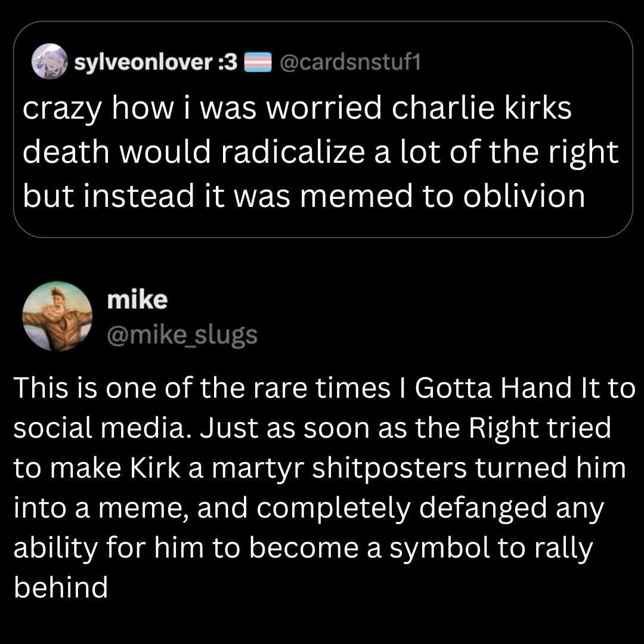Open the @mike_slugs handle
Image resolution: width=644 pixels, height=644 pixels.
coord(181,336)
